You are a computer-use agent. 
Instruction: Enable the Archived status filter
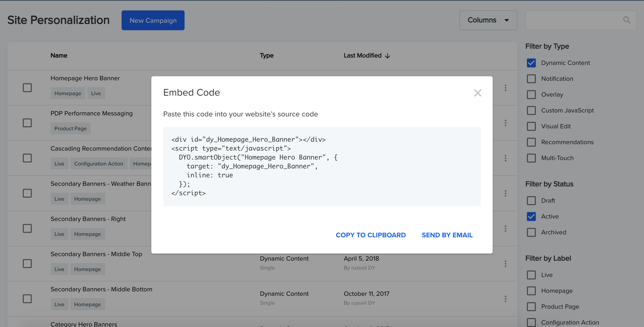pos(531,232)
